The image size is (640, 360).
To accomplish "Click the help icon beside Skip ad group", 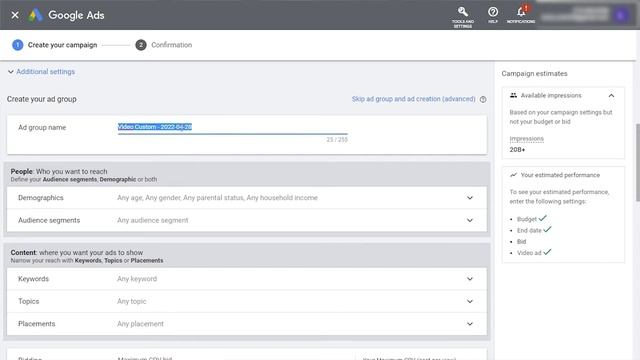I will point(483,99).
